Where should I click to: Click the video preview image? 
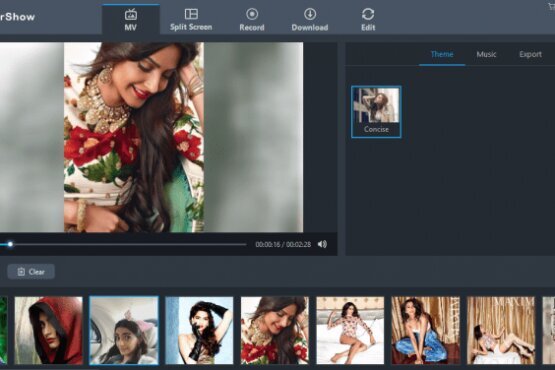pyautogui.click(x=151, y=137)
